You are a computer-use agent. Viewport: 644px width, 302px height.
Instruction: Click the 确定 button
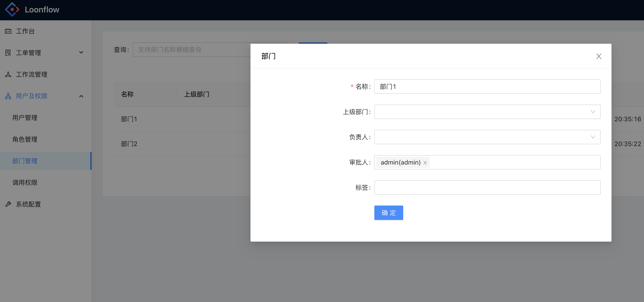click(389, 213)
